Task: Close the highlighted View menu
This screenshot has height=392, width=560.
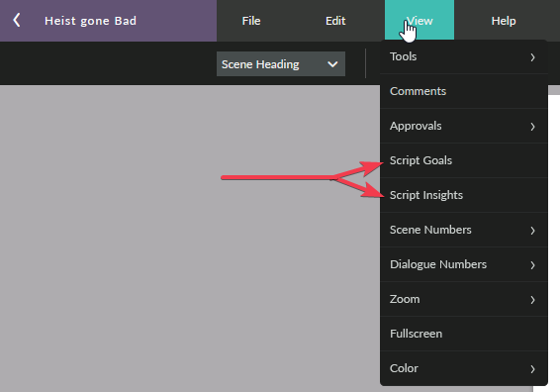Action: coord(420,21)
